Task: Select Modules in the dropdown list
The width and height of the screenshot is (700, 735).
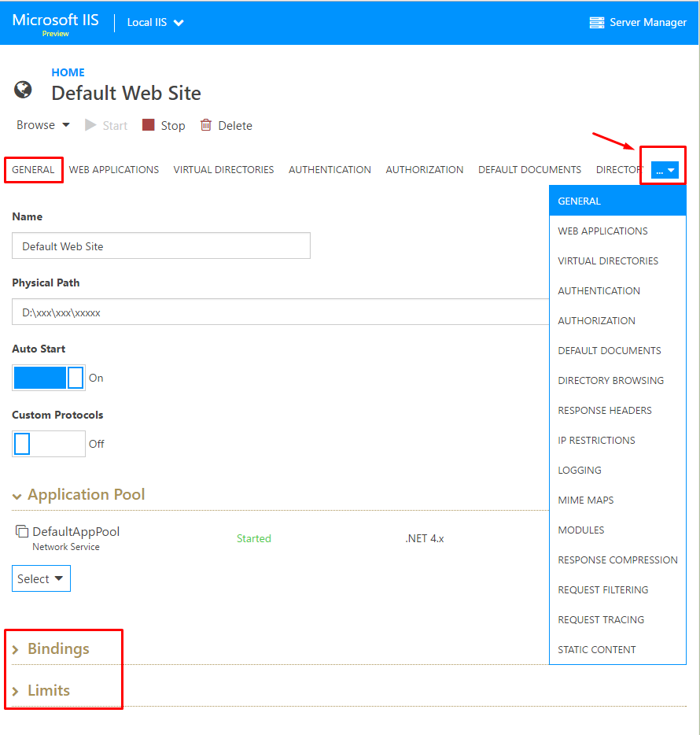Action: coord(617,530)
